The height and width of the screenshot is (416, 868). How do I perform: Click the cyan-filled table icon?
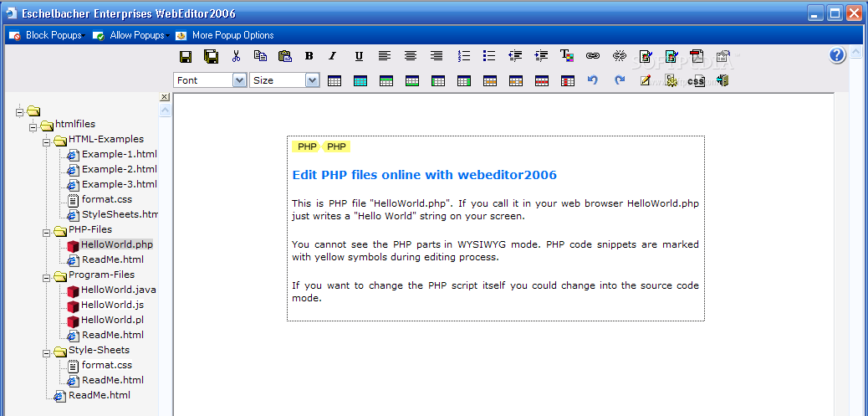[x=360, y=81]
